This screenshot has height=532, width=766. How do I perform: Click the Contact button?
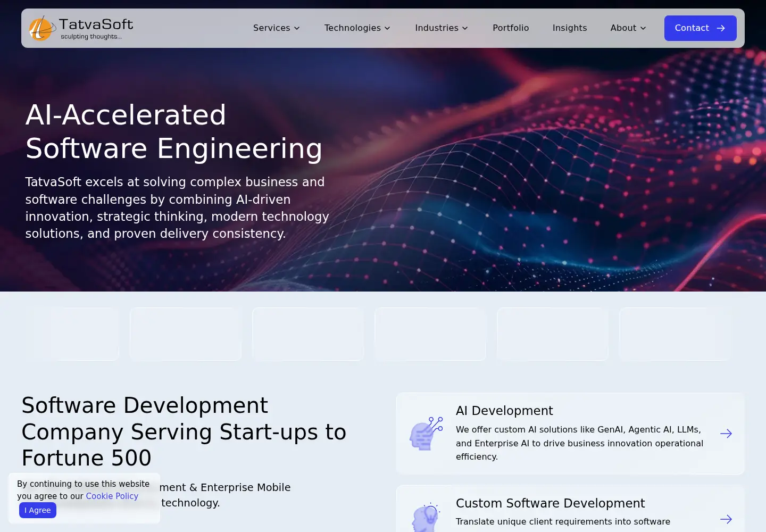pyautogui.click(x=700, y=28)
